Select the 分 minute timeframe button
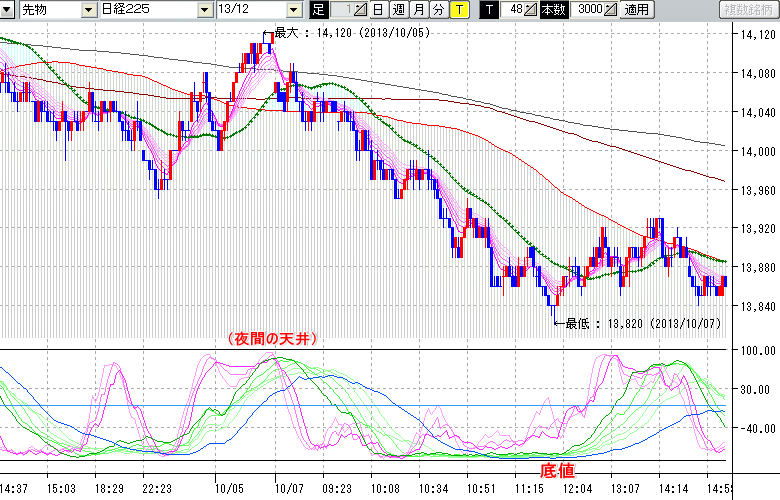 (x=438, y=10)
